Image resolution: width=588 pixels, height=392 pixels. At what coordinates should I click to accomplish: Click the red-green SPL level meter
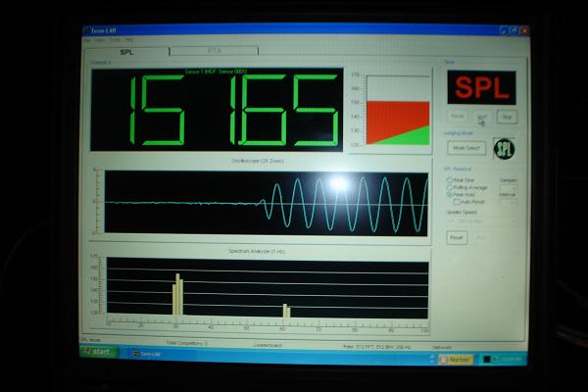coord(398,111)
